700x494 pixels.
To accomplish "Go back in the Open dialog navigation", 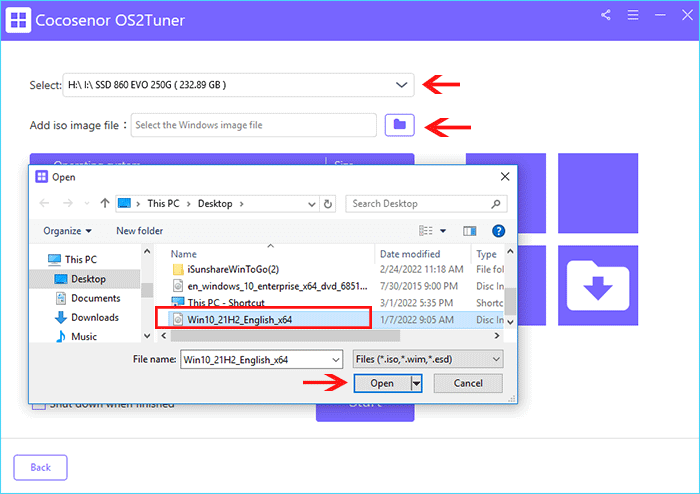I will pos(44,203).
